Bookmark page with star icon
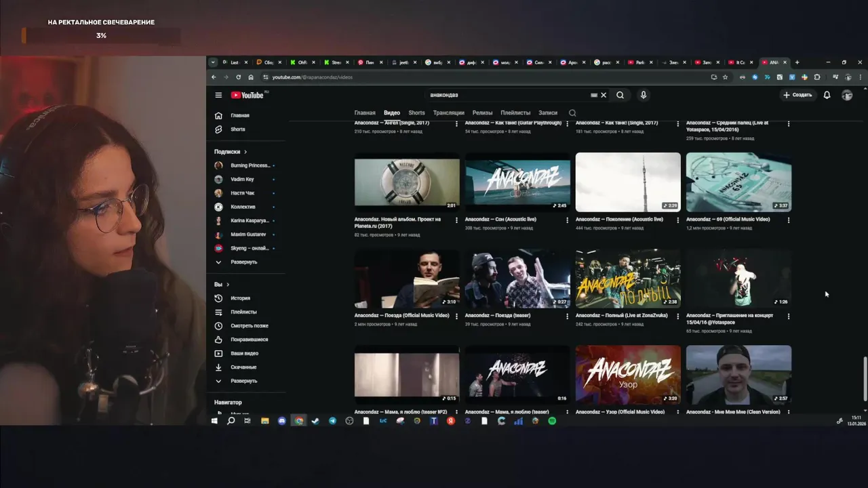Viewport: 868px width, 488px height. coord(725,77)
